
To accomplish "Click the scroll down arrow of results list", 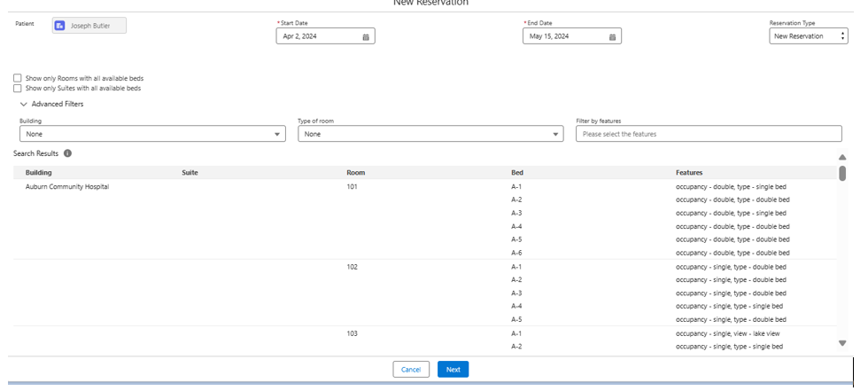I will pos(841,343).
